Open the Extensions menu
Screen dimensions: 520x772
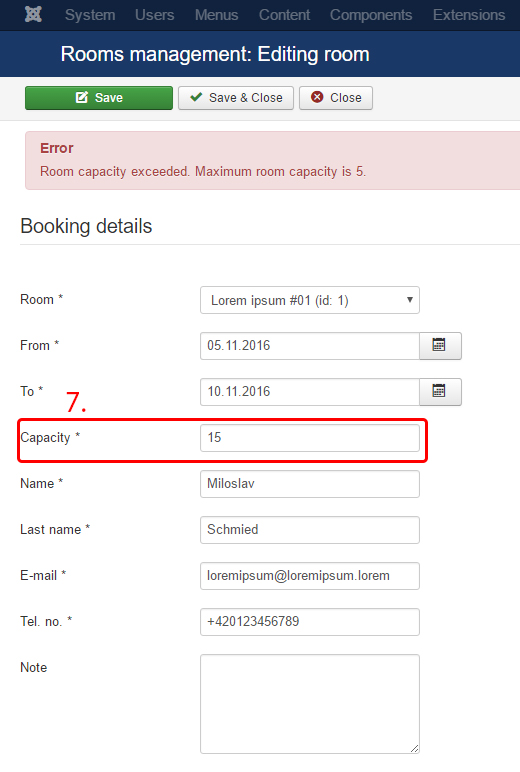pyautogui.click(x=469, y=15)
